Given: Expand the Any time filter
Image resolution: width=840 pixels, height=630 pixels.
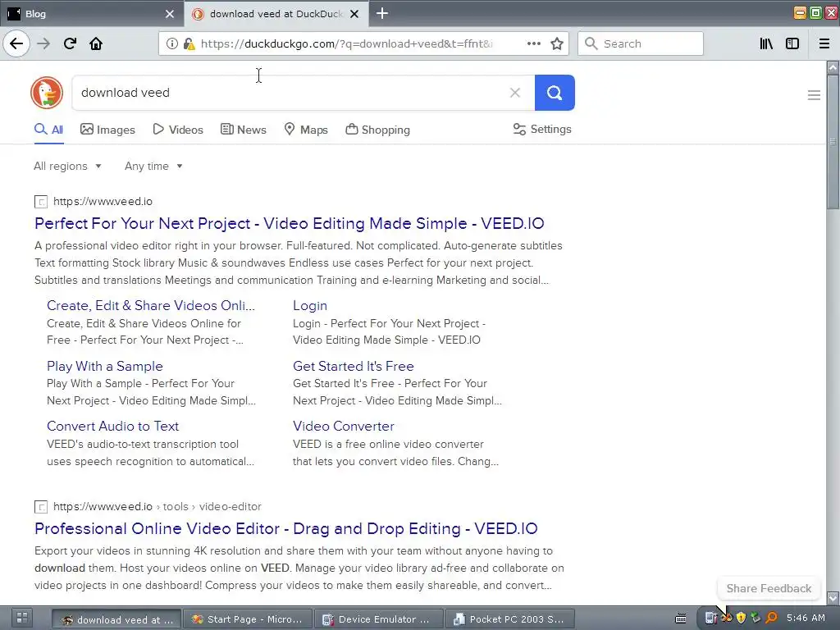Looking at the screenshot, I should (x=153, y=166).
